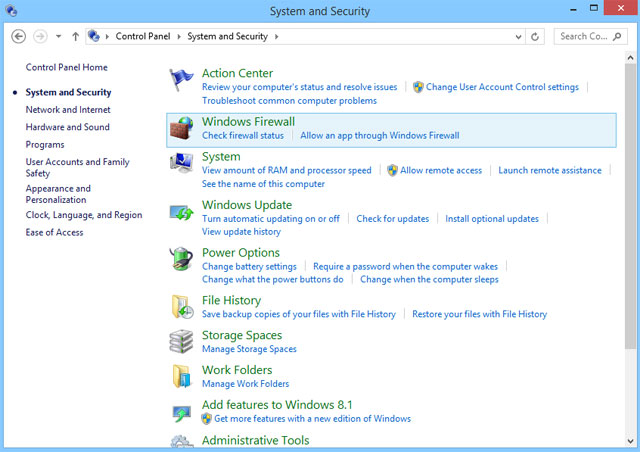Click the Windows Firewall brick wall icon
The image size is (640, 452).
[182, 128]
